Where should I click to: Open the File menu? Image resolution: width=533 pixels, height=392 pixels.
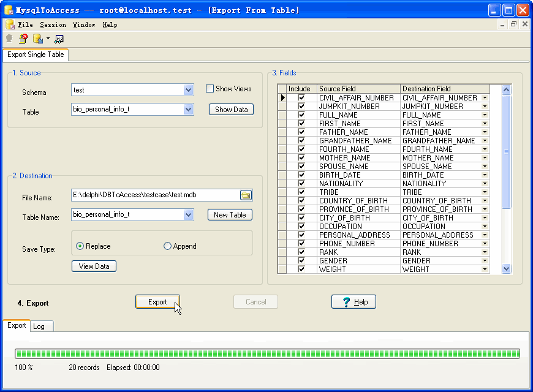coord(26,25)
